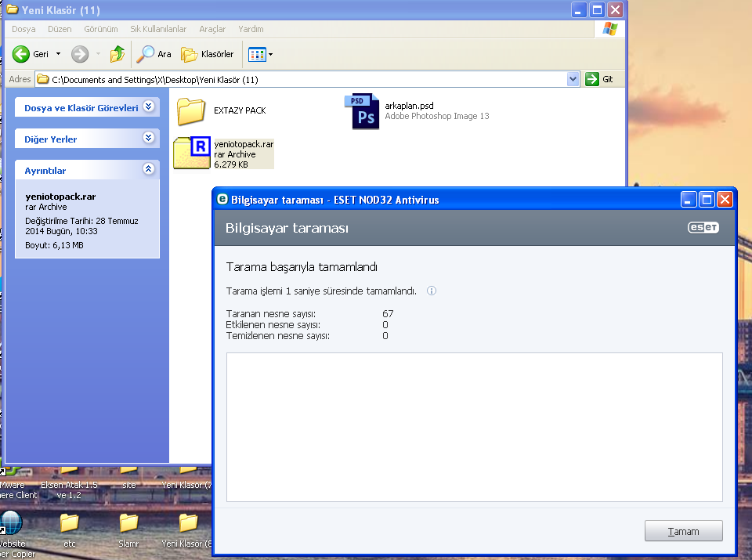Select the yeniotopack.rar archive icon
Screen dimensions: 752x560
point(192,153)
